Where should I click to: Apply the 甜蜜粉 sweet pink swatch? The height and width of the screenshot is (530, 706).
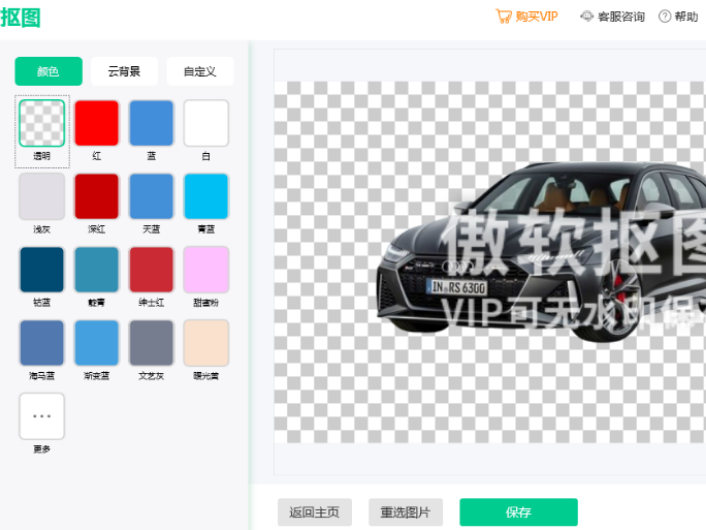click(x=206, y=269)
